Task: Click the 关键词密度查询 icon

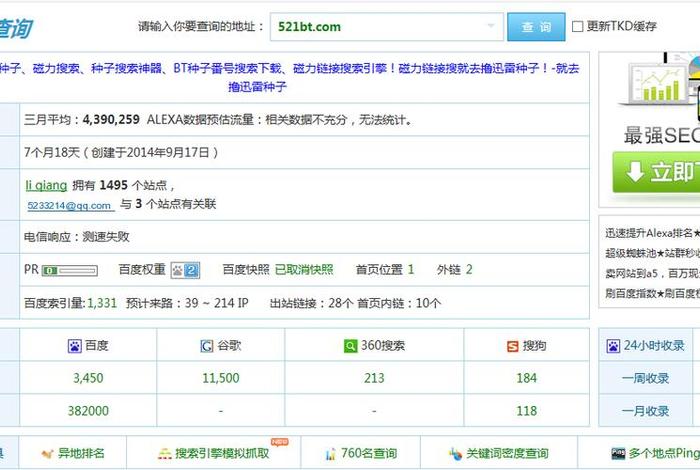Action: click(455, 454)
